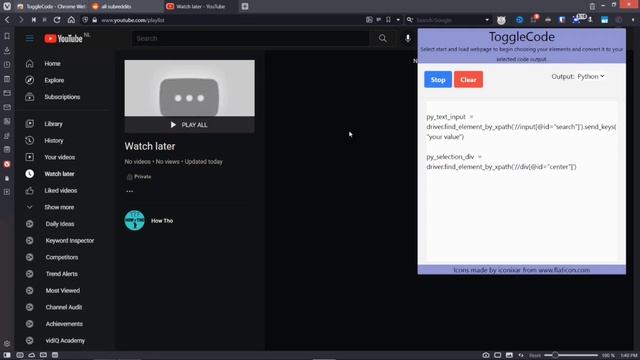Viewport: 640px width, 360px height.
Task: Open search engine dropdown arrow
Action: [487, 20]
